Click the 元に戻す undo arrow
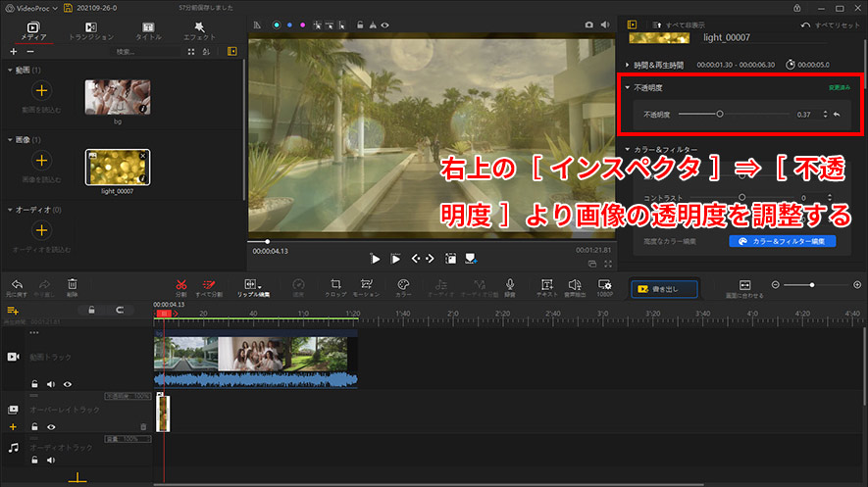The width and height of the screenshot is (868, 487). tap(16, 284)
